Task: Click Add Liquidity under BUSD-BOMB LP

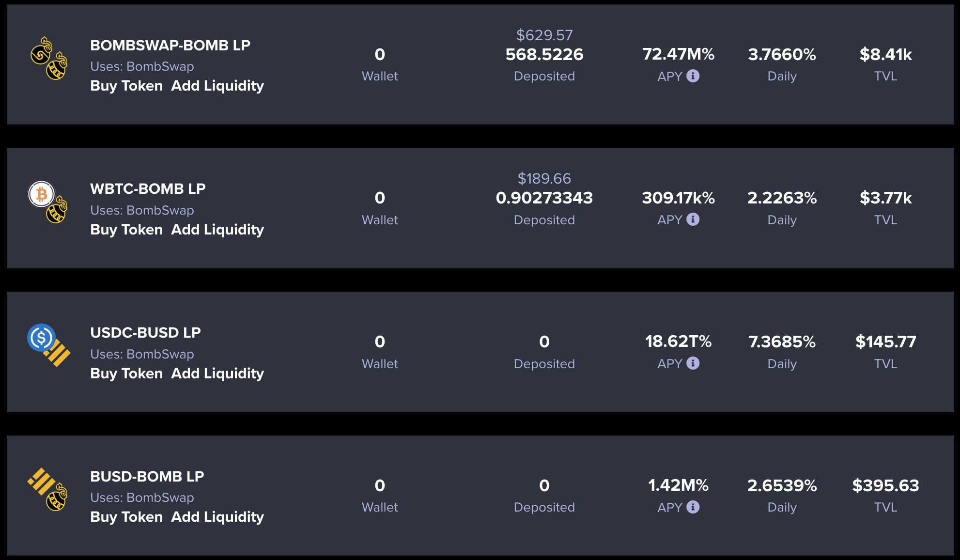Action: coord(217,517)
